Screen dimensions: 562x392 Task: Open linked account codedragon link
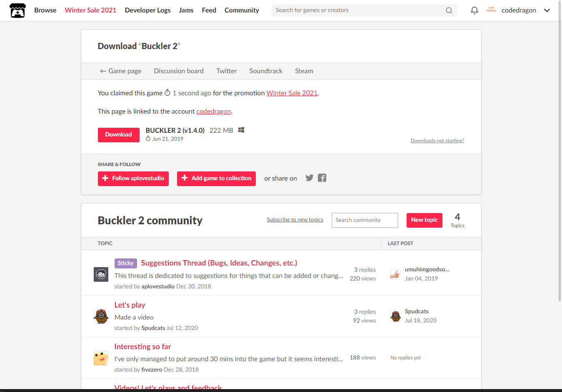(214, 112)
